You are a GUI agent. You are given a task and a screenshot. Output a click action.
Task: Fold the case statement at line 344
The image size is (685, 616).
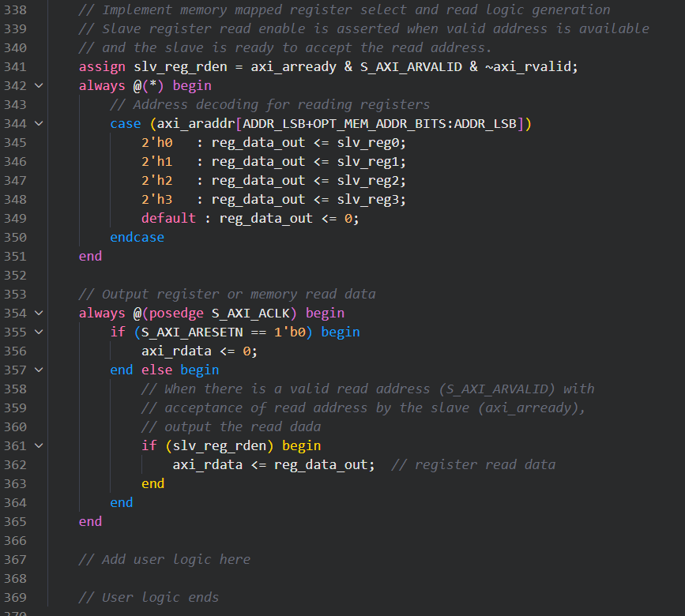(39, 123)
